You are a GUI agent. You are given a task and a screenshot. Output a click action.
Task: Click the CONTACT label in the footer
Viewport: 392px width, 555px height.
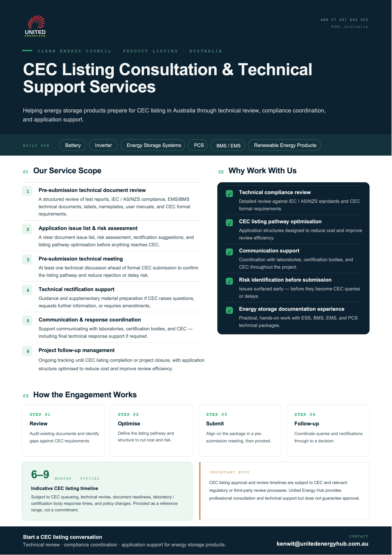pyautogui.click(x=359, y=536)
